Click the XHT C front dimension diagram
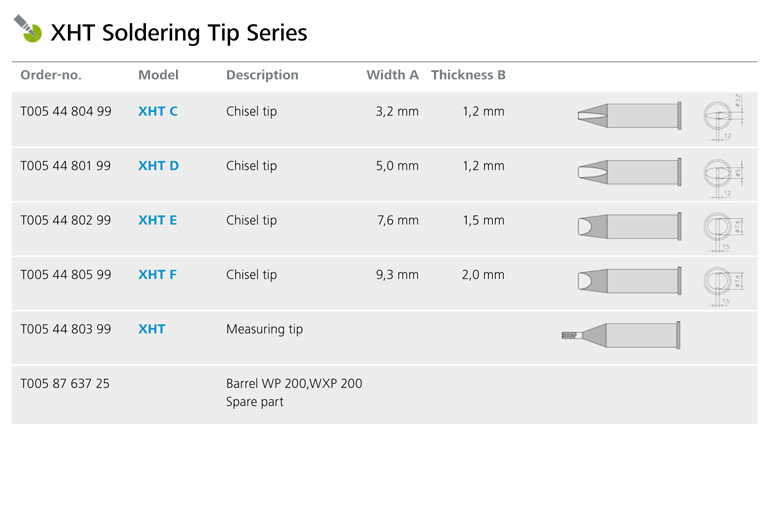 click(723, 117)
